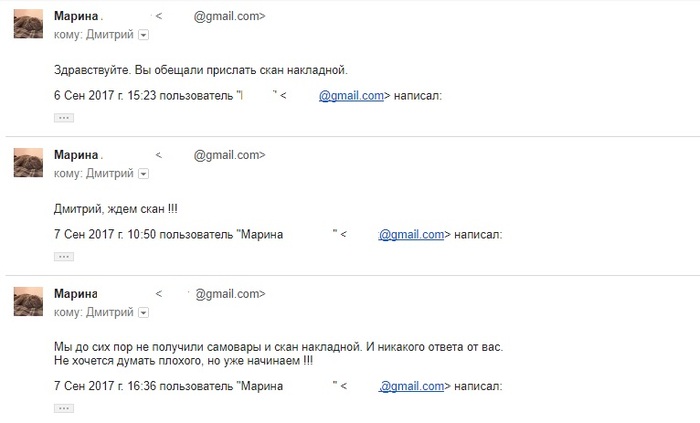Click the avatar beside 'Дмитрий, ждем скан !!!' message
The image size is (700, 423).
[27, 162]
